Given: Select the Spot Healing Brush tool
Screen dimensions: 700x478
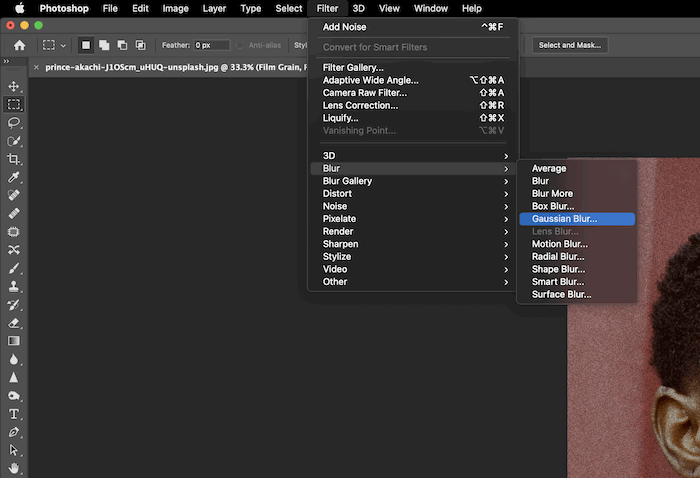Looking at the screenshot, I should coord(14,195).
